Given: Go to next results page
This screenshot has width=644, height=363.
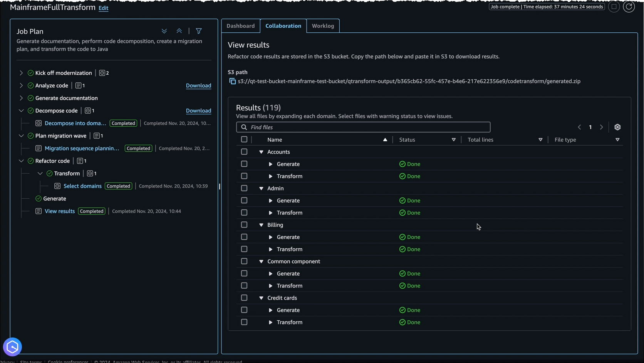Looking at the screenshot, I should tap(601, 127).
